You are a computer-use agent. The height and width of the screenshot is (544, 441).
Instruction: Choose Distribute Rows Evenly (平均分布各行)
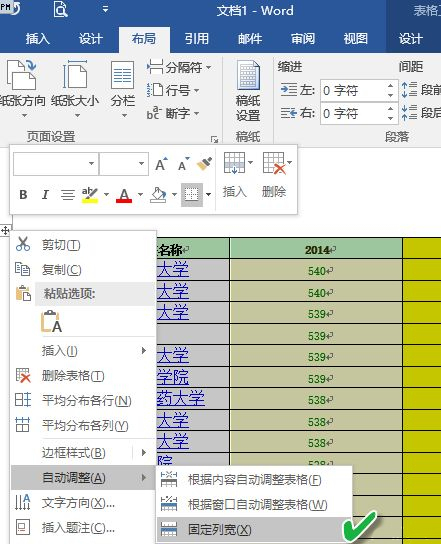click(x=83, y=400)
